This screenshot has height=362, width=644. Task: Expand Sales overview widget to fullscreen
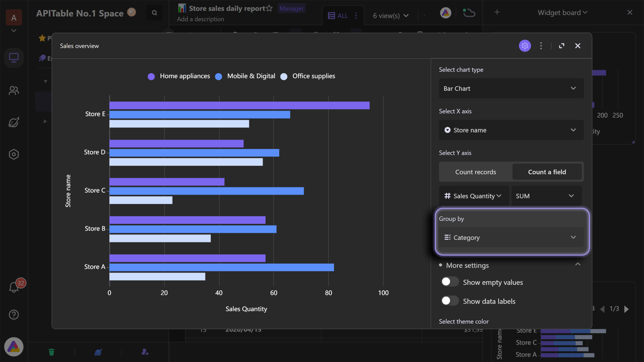coord(562,46)
